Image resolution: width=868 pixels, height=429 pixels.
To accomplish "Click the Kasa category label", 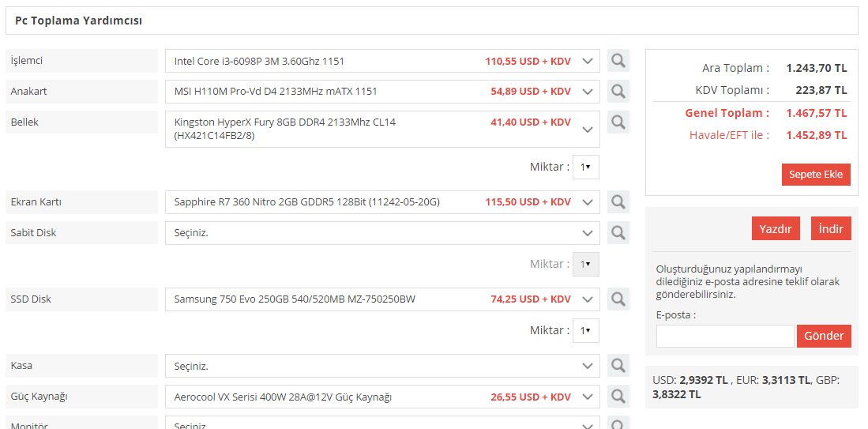I will (82, 366).
